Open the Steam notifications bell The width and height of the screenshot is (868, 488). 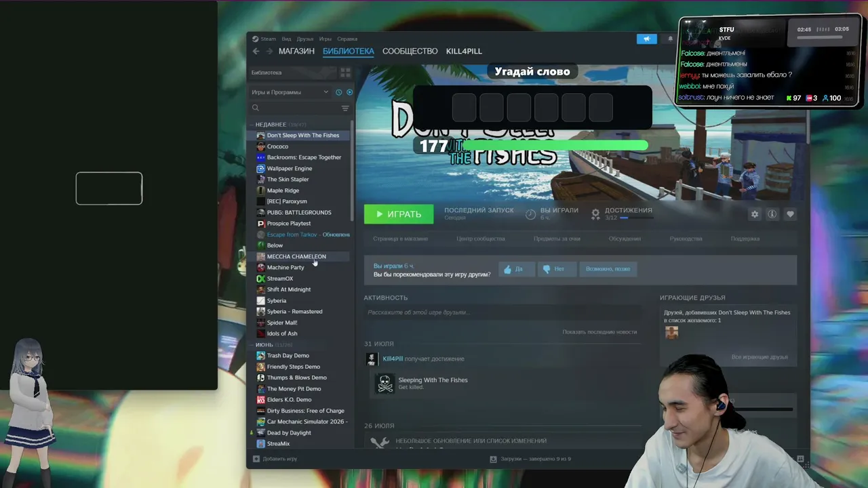point(671,39)
